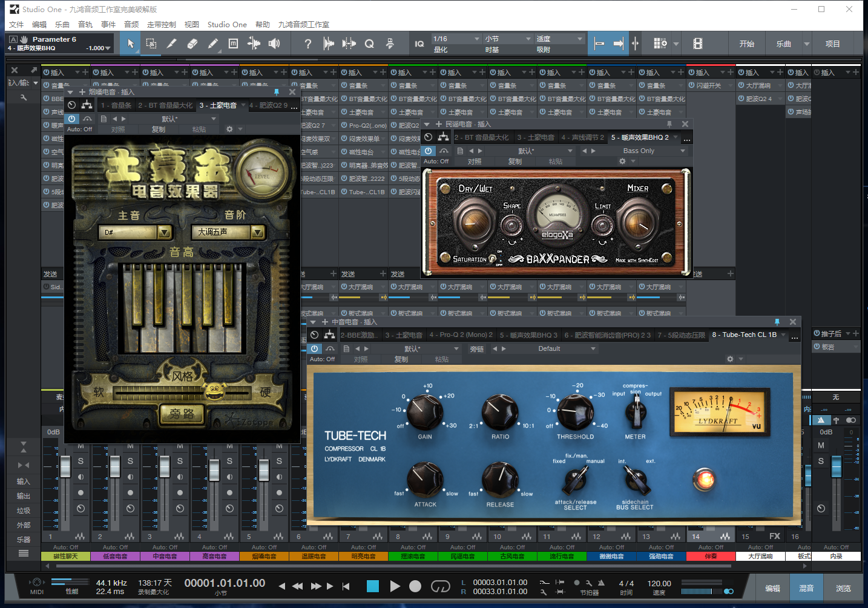Viewport: 868px width, 608px height.
Task: Toggle the loop button in transport
Action: pos(440,586)
